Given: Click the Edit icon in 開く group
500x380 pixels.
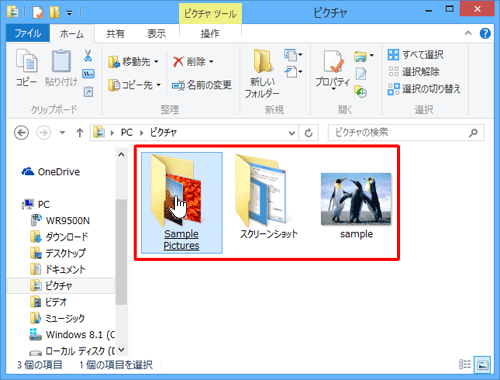Looking at the screenshot, I should pos(361,74).
